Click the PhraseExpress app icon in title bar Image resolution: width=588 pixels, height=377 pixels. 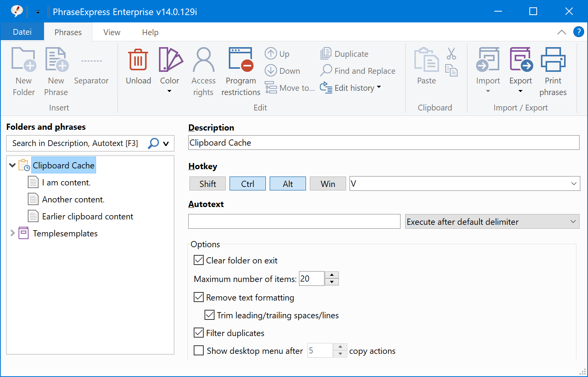[x=17, y=11]
